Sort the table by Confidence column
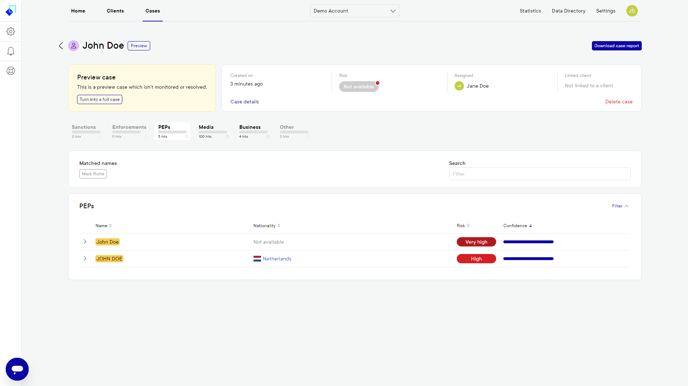688x386 pixels. [x=517, y=225]
